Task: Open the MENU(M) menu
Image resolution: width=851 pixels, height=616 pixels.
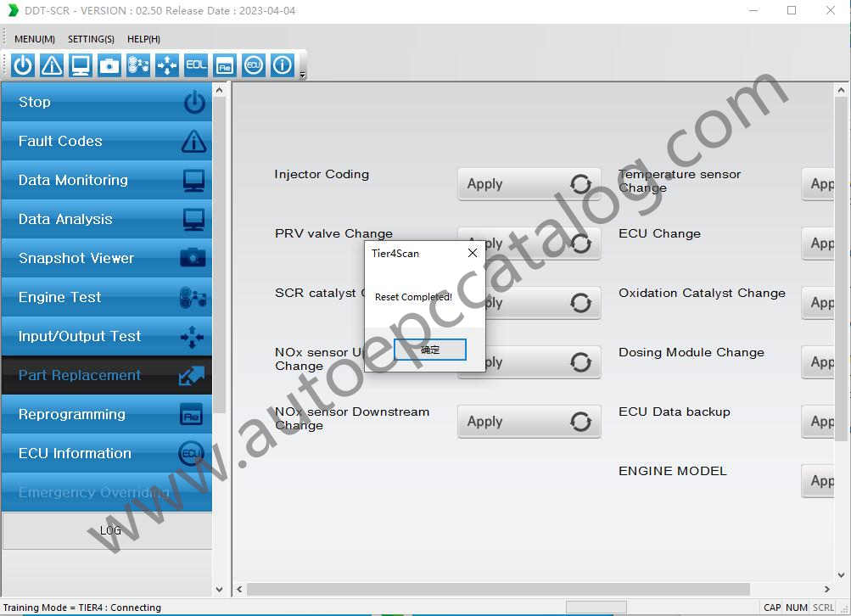Action: [x=35, y=39]
